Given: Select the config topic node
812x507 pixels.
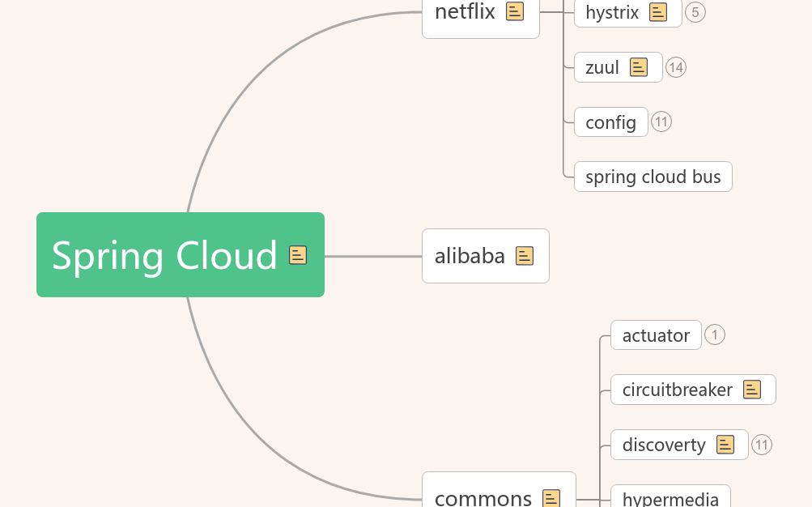Looking at the screenshot, I should click(610, 121).
